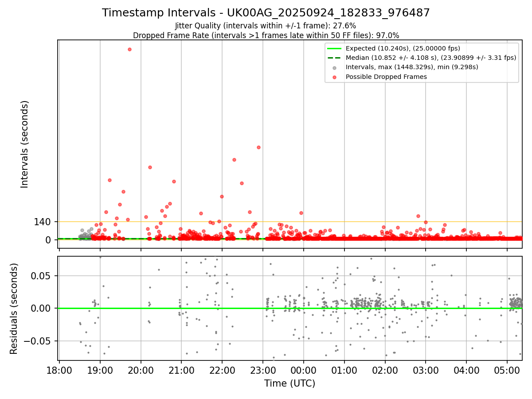Click the highest red outlier point near 19:45
This screenshot has width=532, height=399.
tap(129, 49)
